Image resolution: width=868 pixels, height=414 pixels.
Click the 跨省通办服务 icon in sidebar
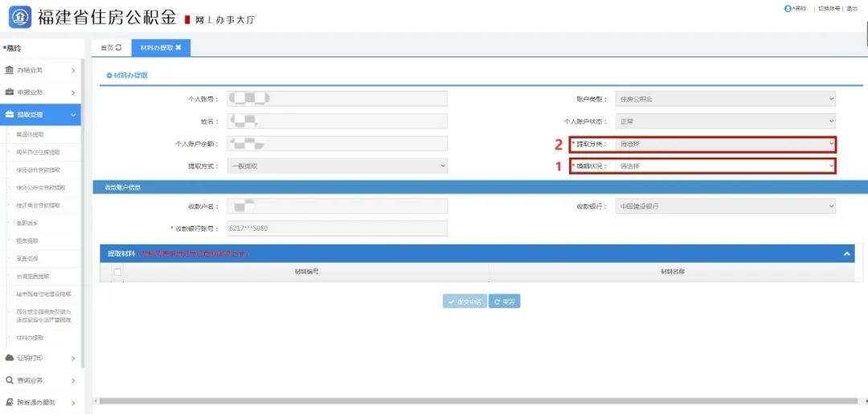[x=10, y=402]
